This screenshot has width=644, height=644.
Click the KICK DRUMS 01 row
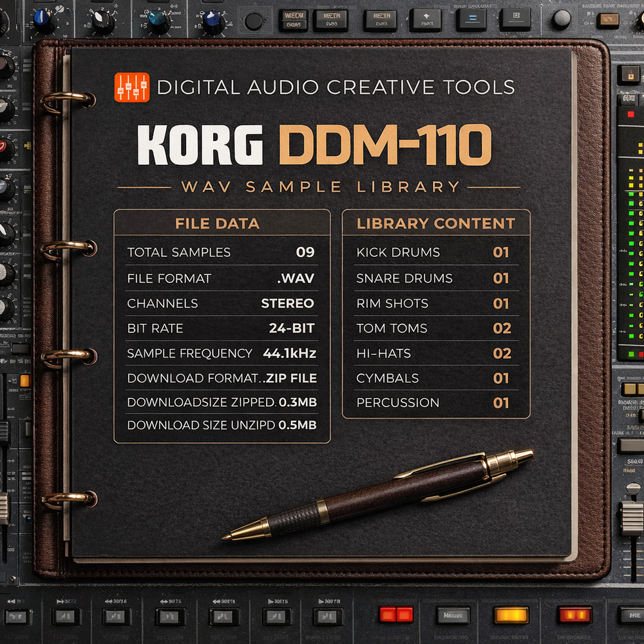(436, 253)
